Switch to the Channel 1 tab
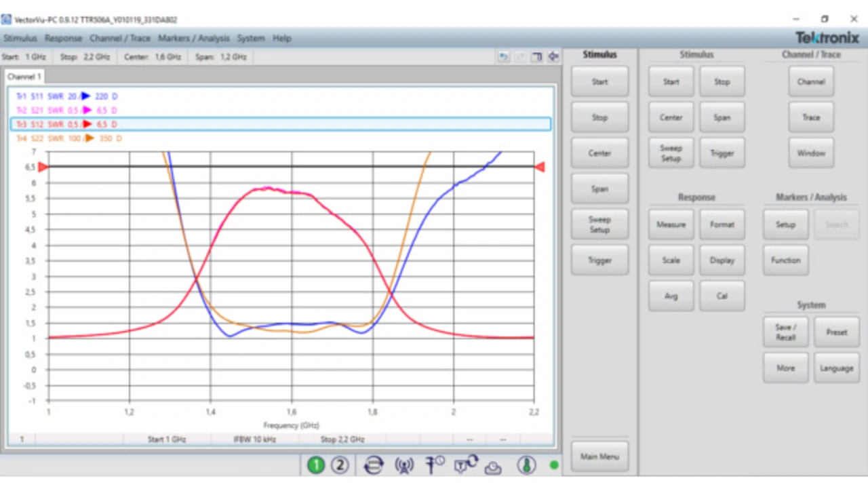 click(24, 77)
